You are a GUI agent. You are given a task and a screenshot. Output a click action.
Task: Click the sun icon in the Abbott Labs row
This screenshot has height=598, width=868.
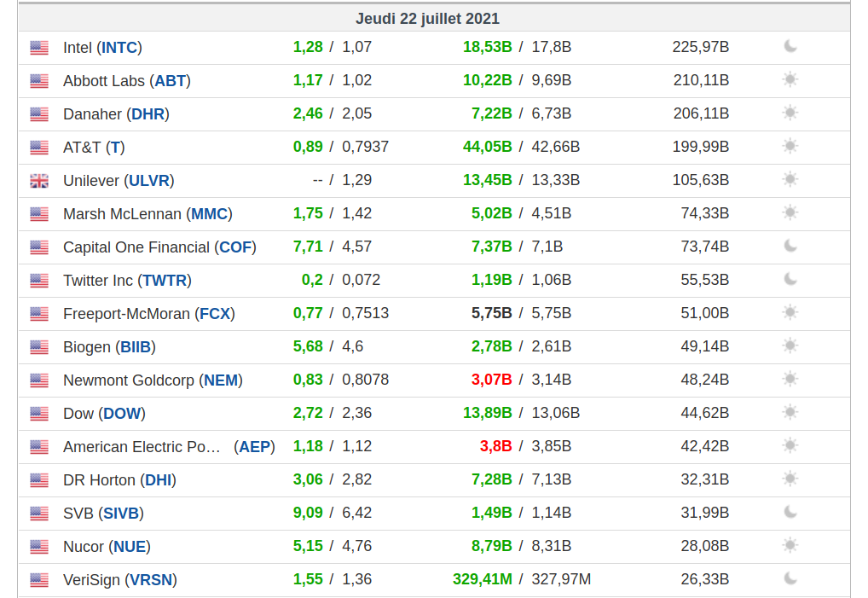[x=790, y=79]
